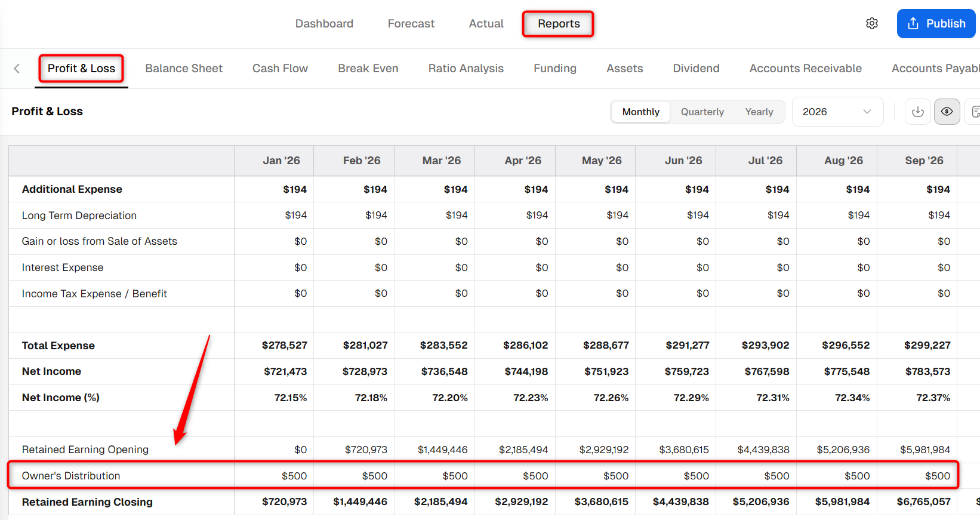Toggle the eye visibility icon
Image resolution: width=980 pixels, height=520 pixels.
coord(947,112)
